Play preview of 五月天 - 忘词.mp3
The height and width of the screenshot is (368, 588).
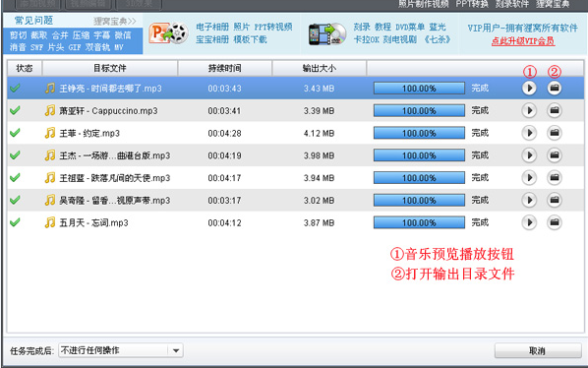click(529, 222)
